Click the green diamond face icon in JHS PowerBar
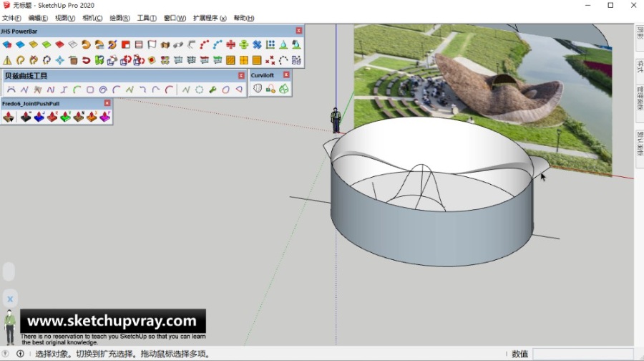The height and width of the screenshot is (361, 644). [x=47, y=44]
